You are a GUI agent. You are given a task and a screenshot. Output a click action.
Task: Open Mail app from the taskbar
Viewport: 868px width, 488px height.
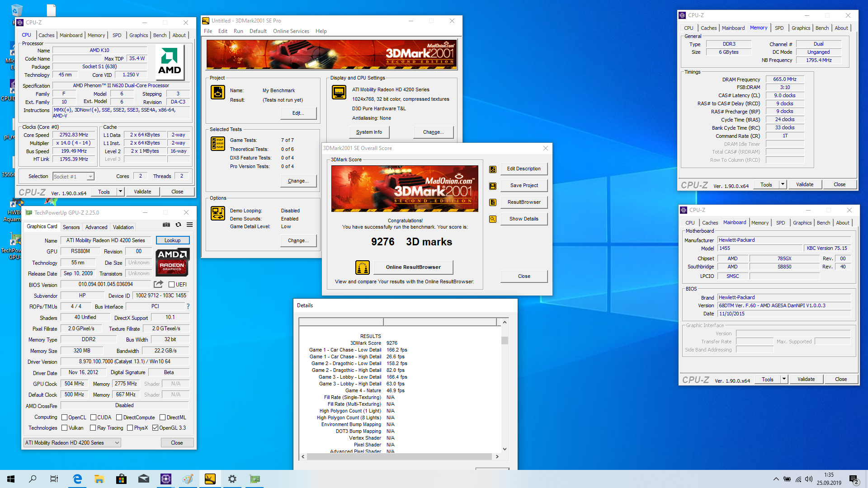tap(143, 479)
